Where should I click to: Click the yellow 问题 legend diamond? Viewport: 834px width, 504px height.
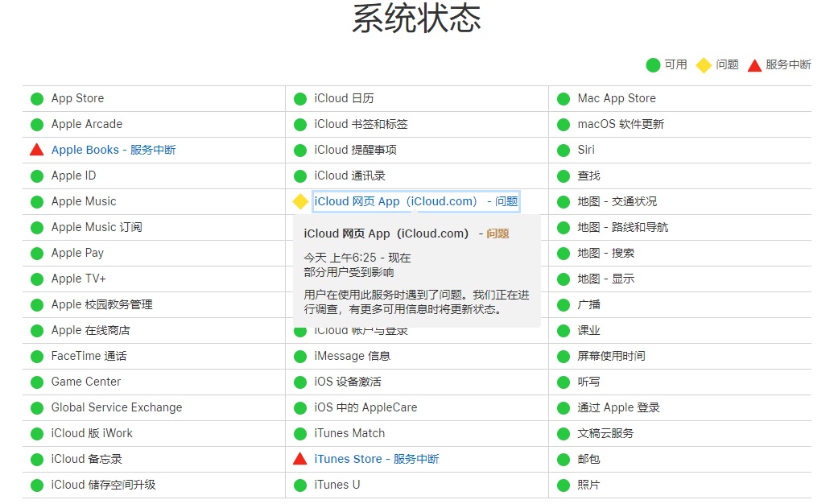tap(704, 65)
